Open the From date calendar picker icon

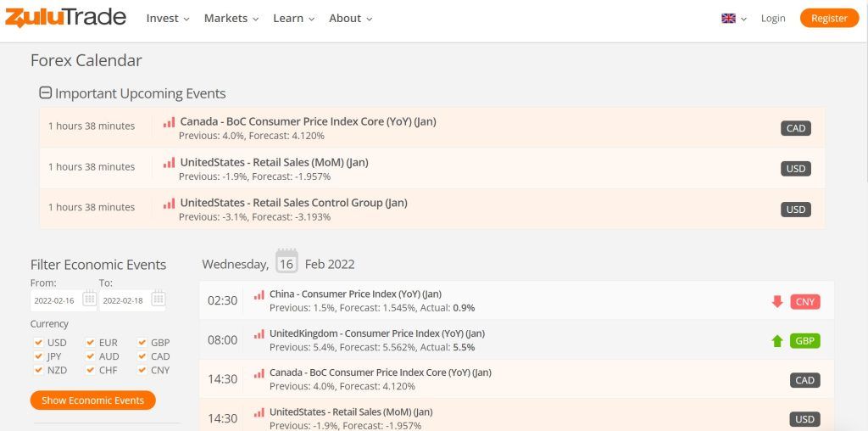(89, 299)
